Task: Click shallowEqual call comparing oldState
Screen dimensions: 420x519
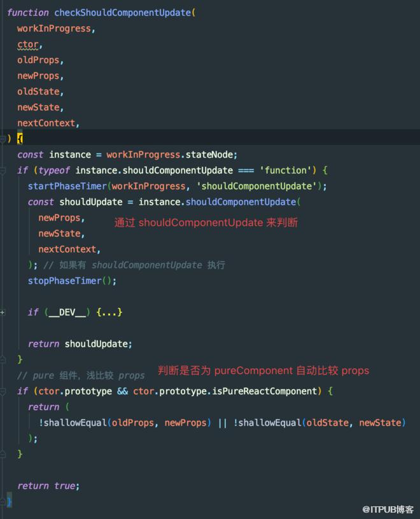Action: (270, 423)
